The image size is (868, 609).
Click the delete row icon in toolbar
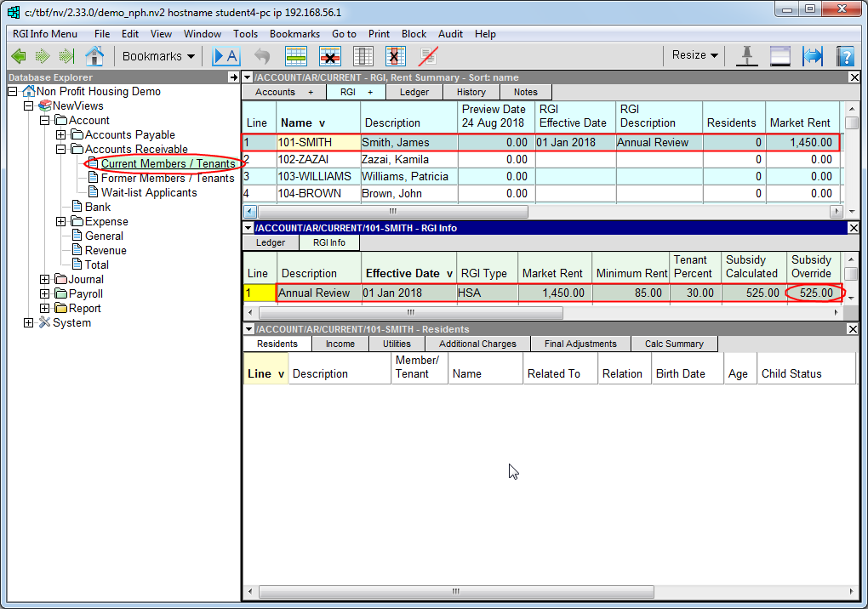pos(329,56)
